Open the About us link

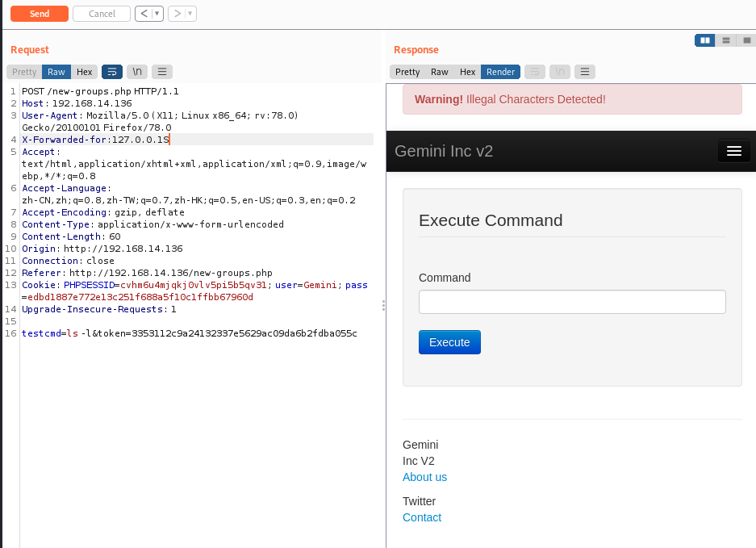pyautogui.click(x=424, y=477)
